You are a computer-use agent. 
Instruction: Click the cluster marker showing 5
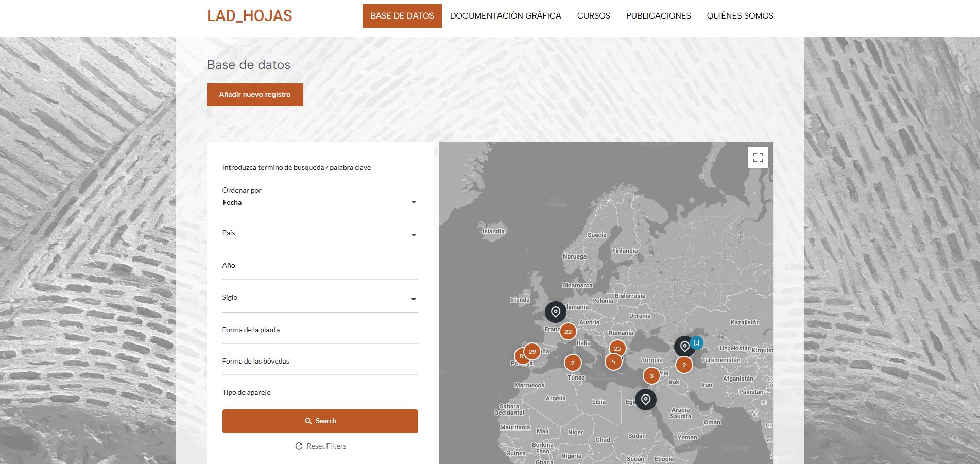click(x=613, y=362)
